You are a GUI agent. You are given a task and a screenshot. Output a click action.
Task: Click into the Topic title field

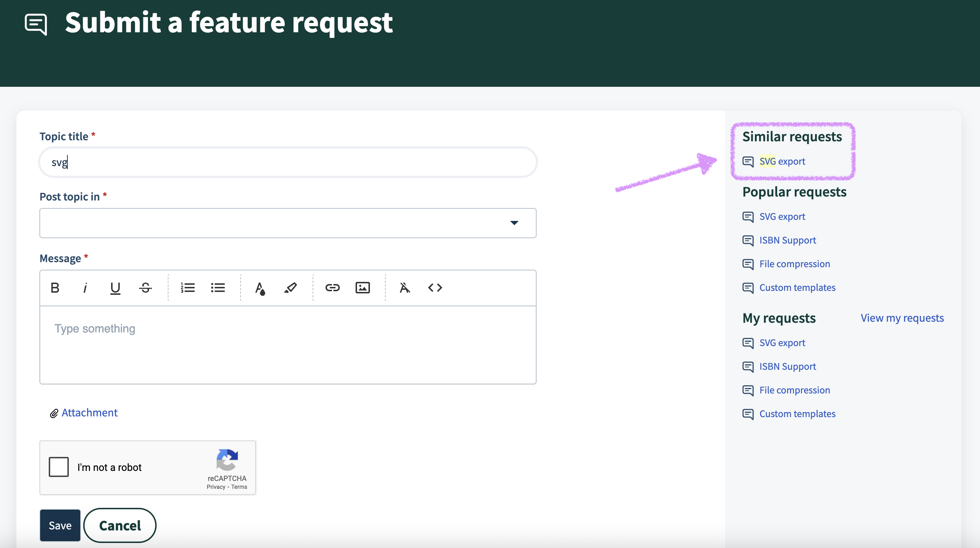[287, 162]
